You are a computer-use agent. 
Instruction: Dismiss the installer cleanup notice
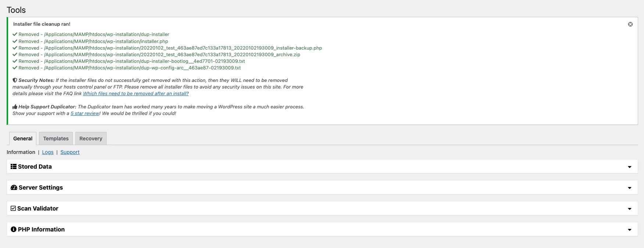[630, 24]
